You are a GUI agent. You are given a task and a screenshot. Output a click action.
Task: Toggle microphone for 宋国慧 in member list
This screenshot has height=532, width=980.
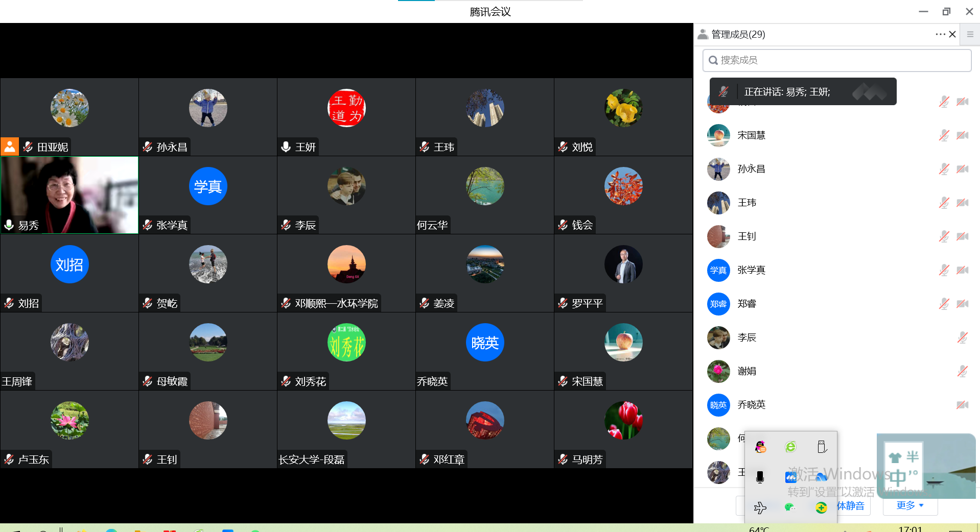click(944, 135)
